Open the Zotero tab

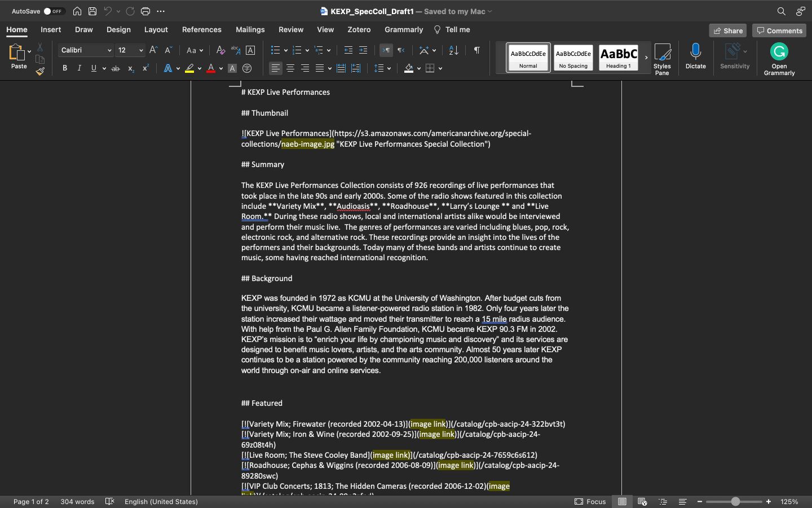coord(359,30)
